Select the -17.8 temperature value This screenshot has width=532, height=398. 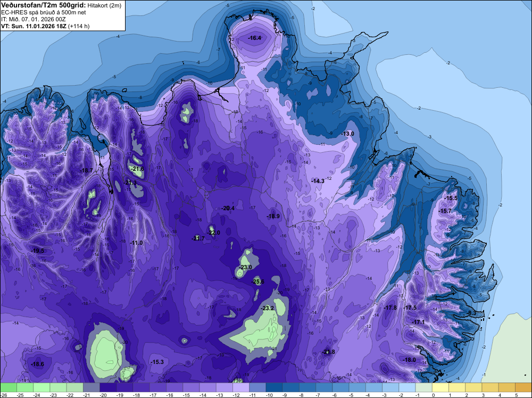click(x=390, y=308)
